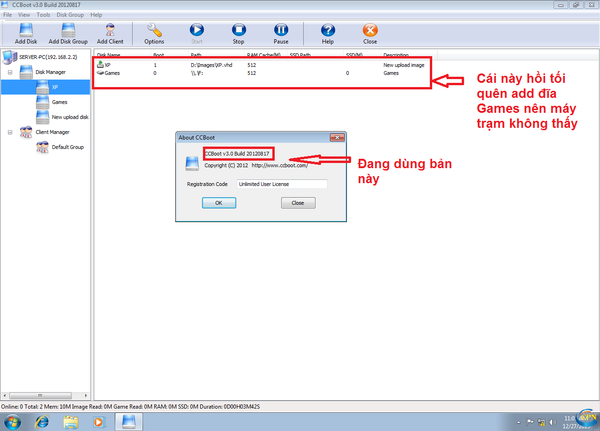Screen dimensions: 600x431
Task: Open Windows Explorer folder on taskbar
Action: tap(70, 422)
